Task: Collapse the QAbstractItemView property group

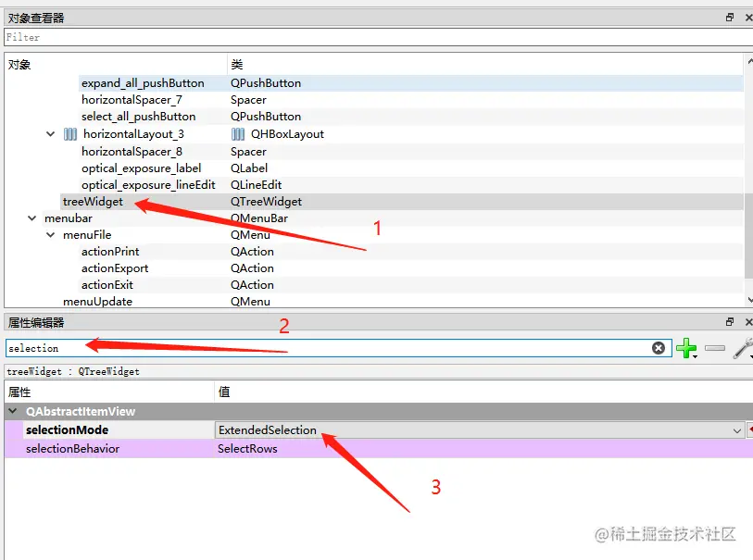Action: (13, 411)
